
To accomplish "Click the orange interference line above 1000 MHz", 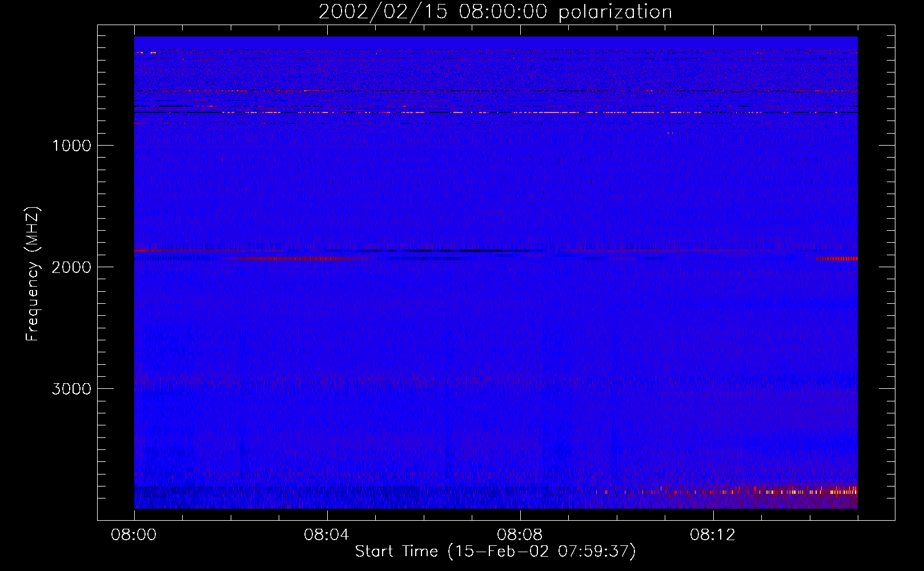I will pos(496,112).
